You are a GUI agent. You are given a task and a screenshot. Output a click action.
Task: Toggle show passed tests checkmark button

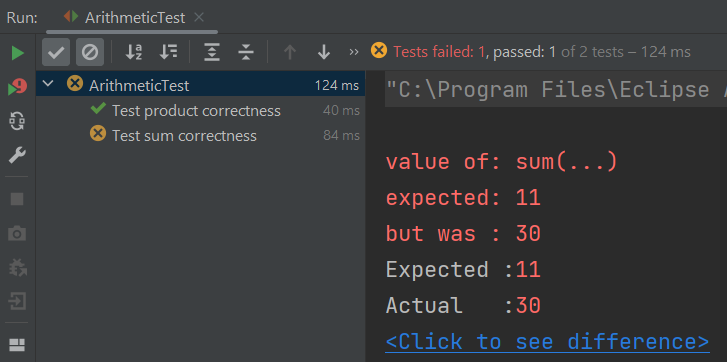pyautogui.click(x=56, y=52)
